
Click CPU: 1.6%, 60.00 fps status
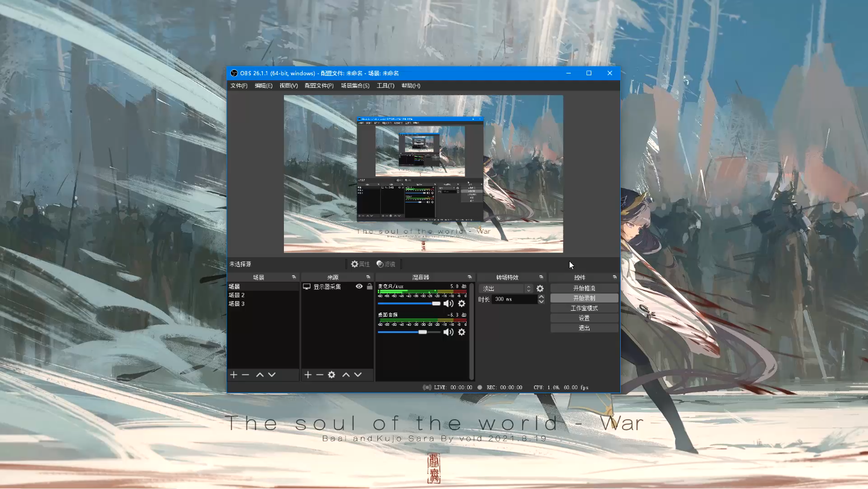[x=561, y=387]
